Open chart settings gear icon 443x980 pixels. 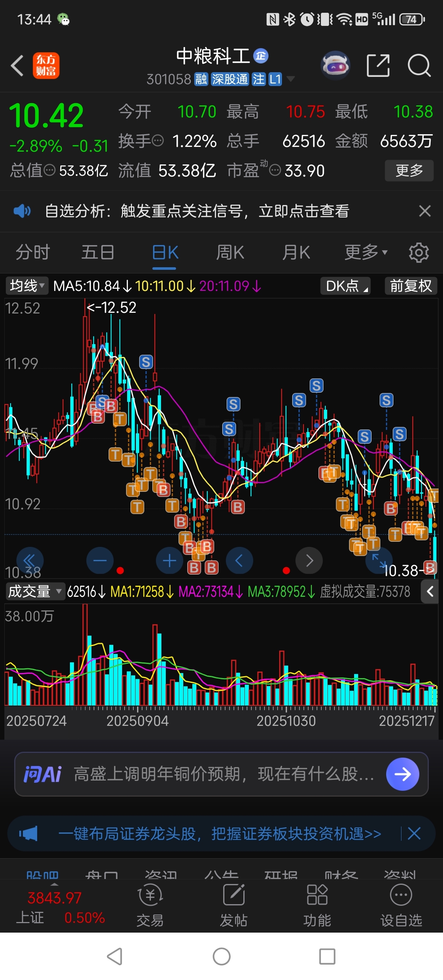coord(419,252)
